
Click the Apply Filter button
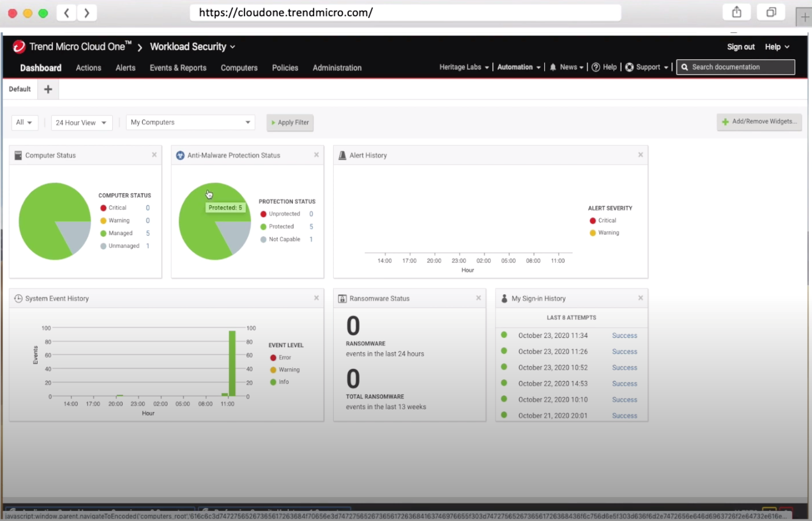[289, 122]
